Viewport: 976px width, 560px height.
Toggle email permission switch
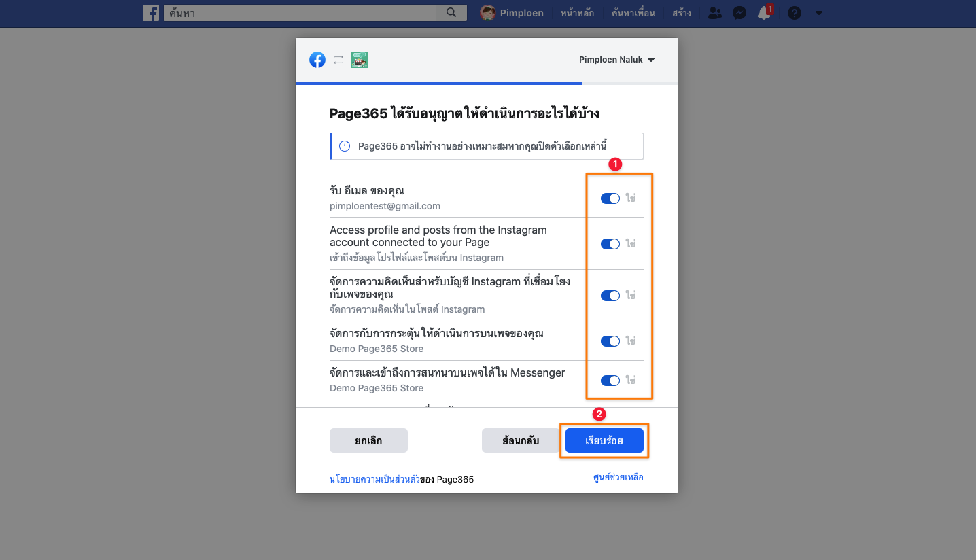click(610, 198)
